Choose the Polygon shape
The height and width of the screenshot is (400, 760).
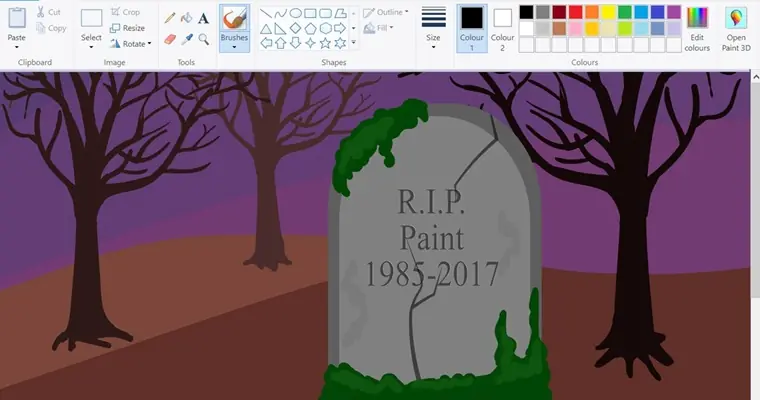point(340,13)
